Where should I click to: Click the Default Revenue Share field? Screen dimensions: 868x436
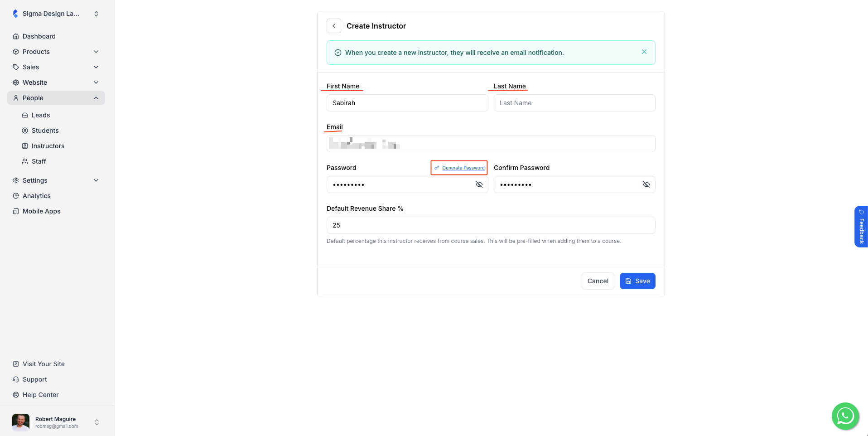click(491, 225)
